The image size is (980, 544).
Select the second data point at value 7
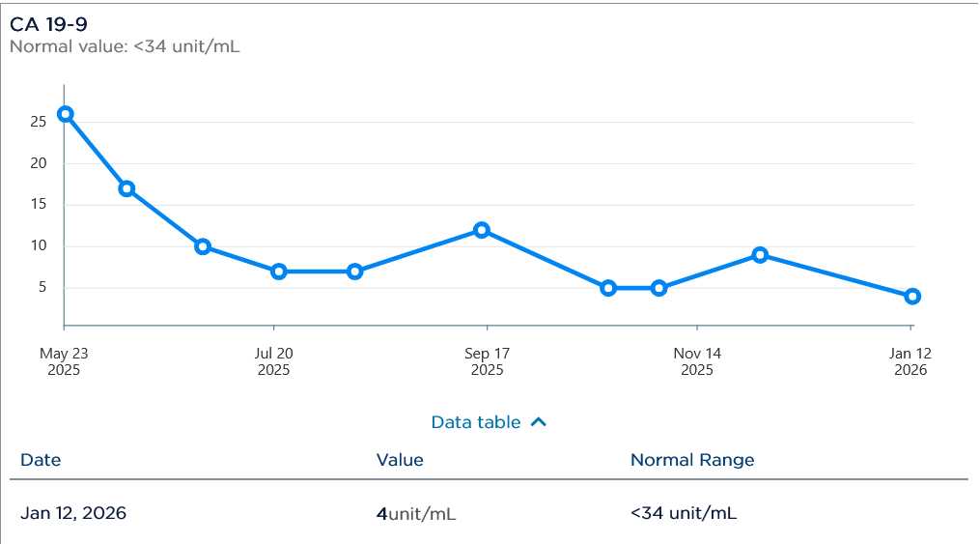[x=354, y=272]
